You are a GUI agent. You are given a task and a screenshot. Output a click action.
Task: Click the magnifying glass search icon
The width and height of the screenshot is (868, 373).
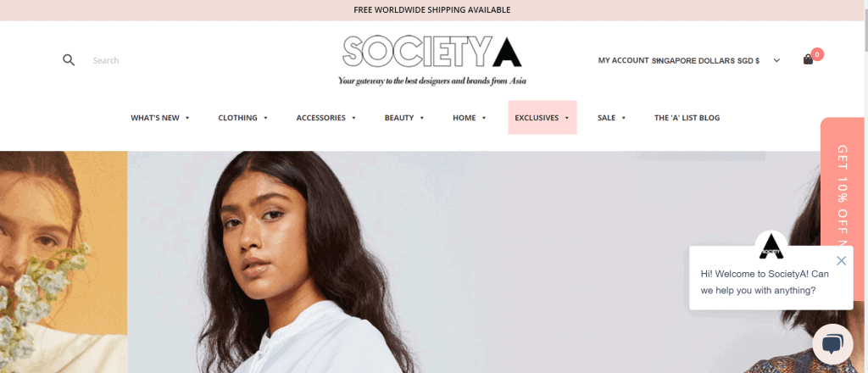(69, 60)
